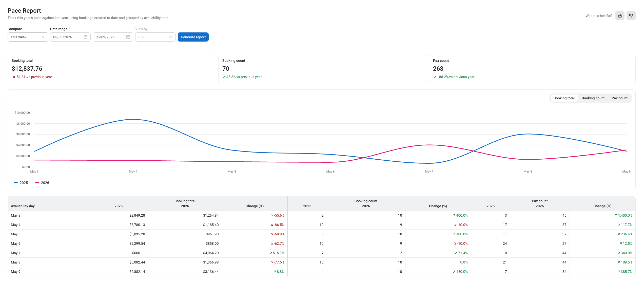Open the View by Day dropdown
Viewport: 644px width, 283px height.
point(155,37)
